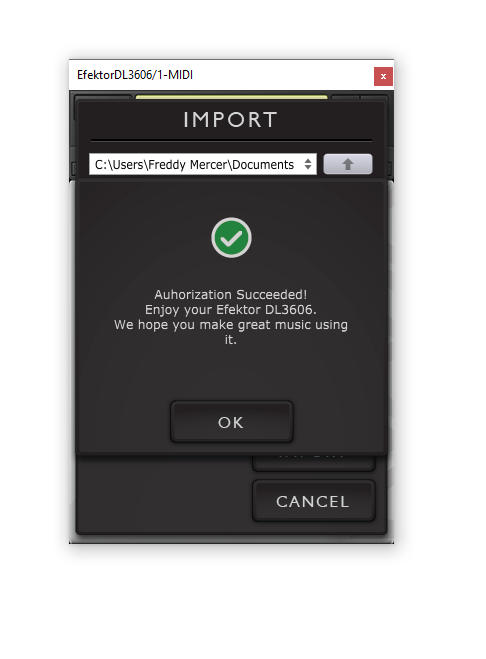Screen dimensions: 486x659
Task: Click the IMPORT panel heading
Action: coord(231,120)
